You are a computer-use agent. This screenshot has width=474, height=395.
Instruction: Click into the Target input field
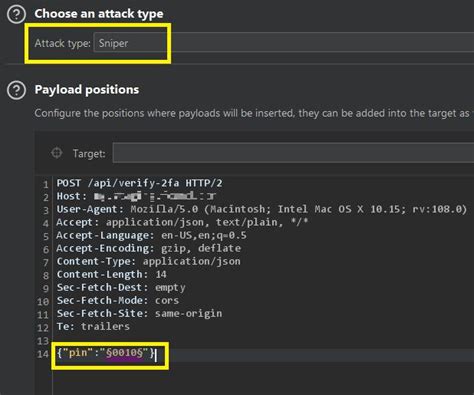293,153
